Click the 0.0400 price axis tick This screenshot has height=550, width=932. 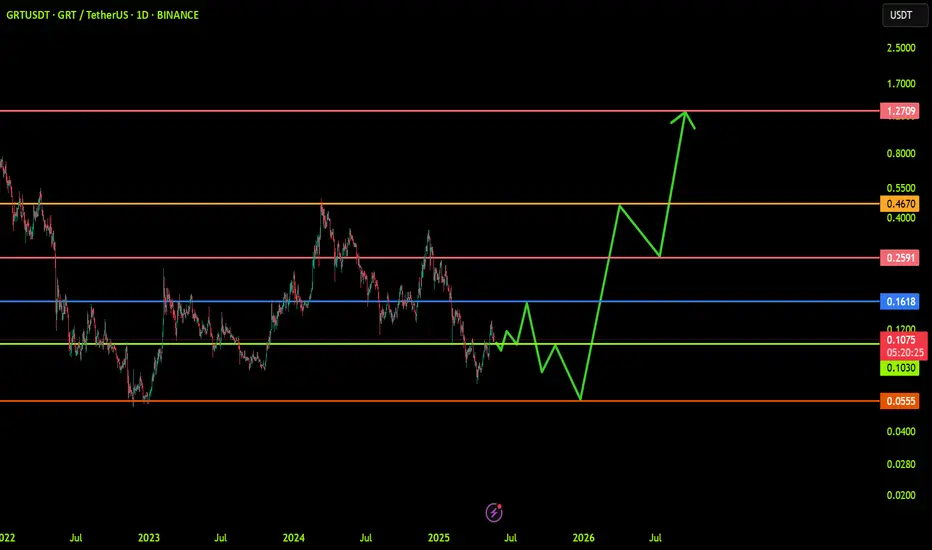(x=901, y=431)
